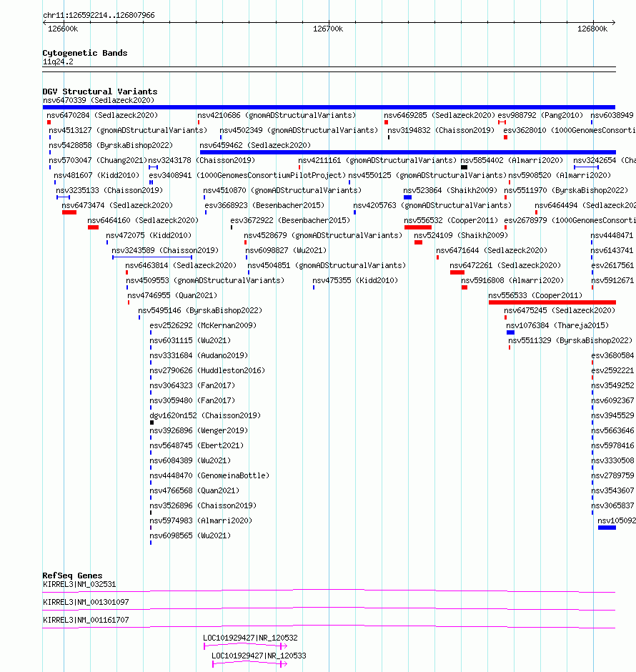Open nsv3331684 (Audano2019) label

[199, 355]
